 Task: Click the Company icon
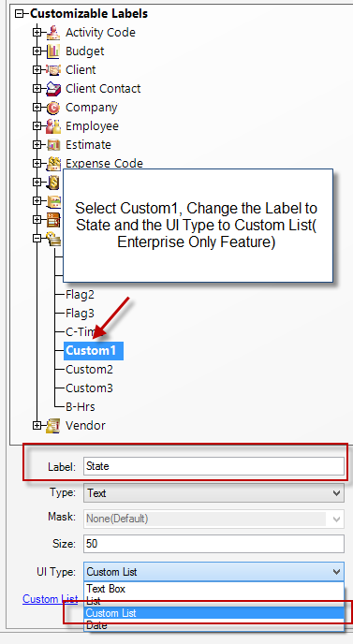53,108
